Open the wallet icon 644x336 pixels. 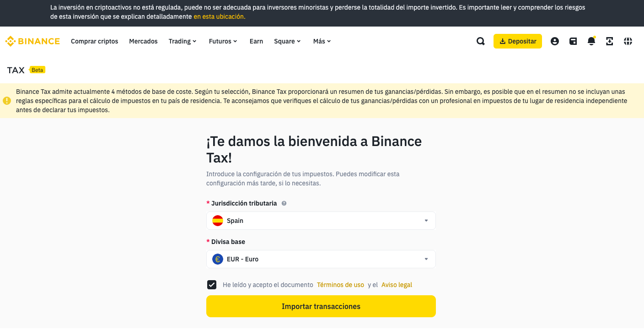pyautogui.click(x=573, y=41)
